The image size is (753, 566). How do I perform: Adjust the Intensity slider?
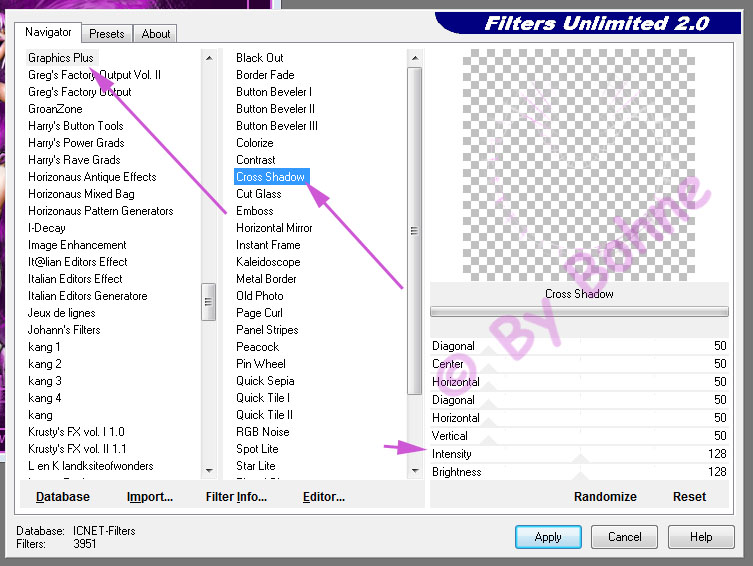click(x=580, y=454)
